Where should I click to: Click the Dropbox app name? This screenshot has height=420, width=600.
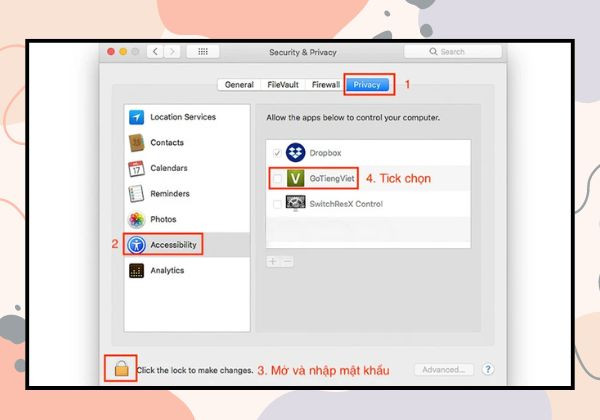click(325, 153)
